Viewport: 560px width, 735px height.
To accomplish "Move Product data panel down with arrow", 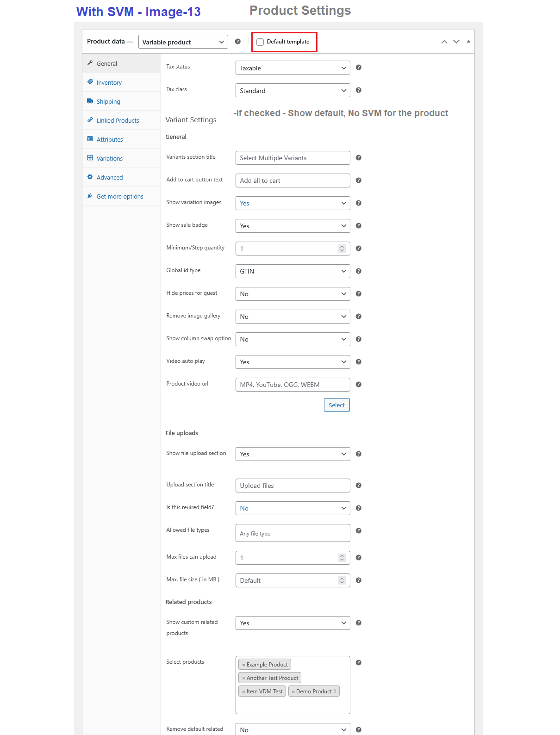I will [x=456, y=42].
